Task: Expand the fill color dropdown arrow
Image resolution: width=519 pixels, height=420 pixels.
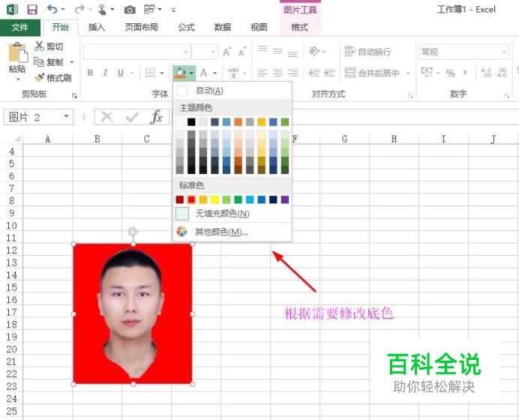Action: [x=192, y=73]
